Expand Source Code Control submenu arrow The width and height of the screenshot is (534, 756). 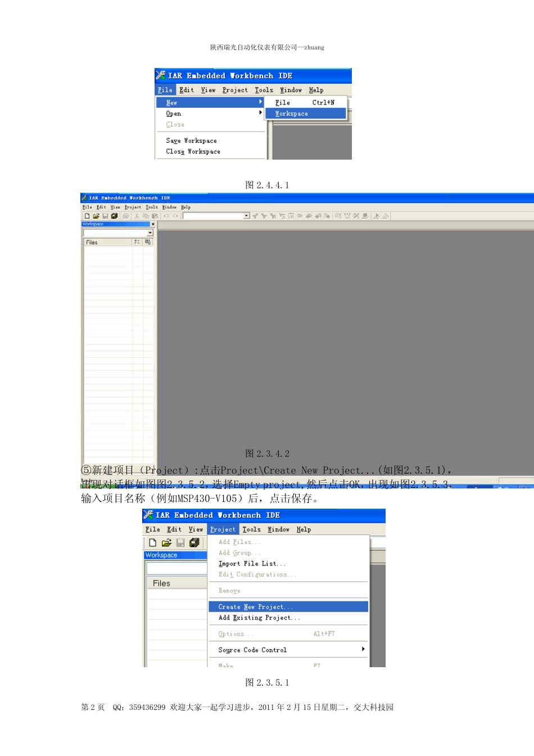pyautogui.click(x=363, y=649)
